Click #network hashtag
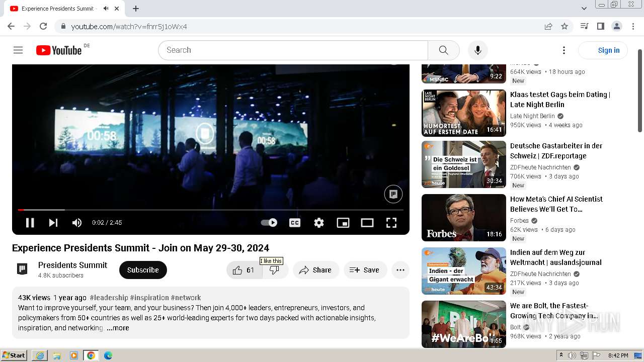 point(186,298)
